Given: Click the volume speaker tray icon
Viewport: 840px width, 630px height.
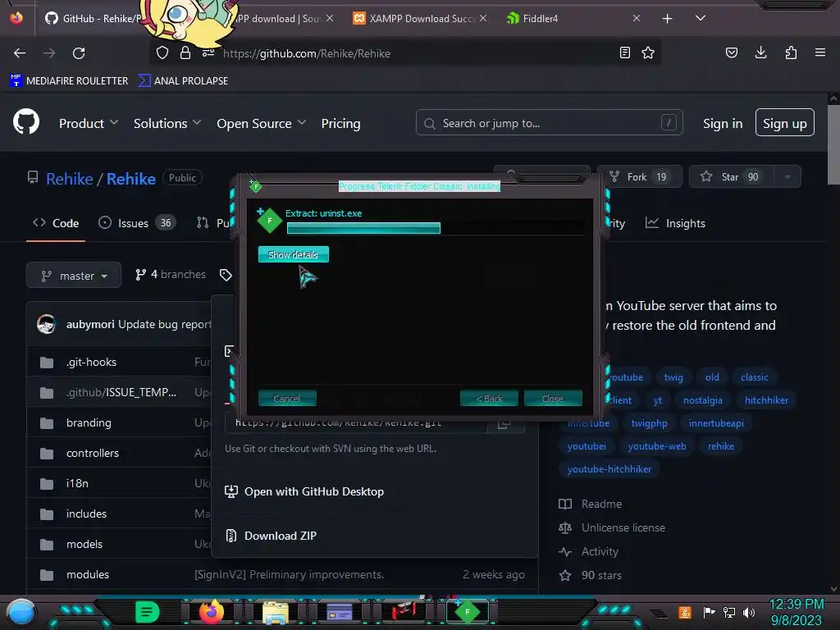Looking at the screenshot, I should pyautogui.click(x=749, y=612).
